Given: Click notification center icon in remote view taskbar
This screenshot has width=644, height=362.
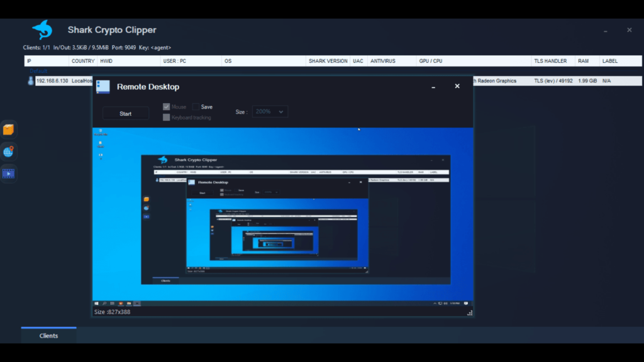Looking at the screenshot, I should (x=466, y=304).
